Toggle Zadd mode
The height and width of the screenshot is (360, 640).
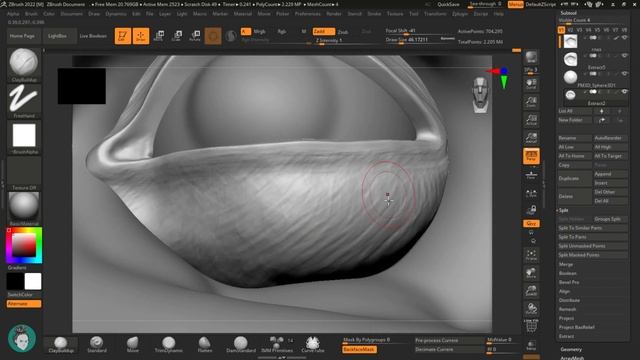324,31
